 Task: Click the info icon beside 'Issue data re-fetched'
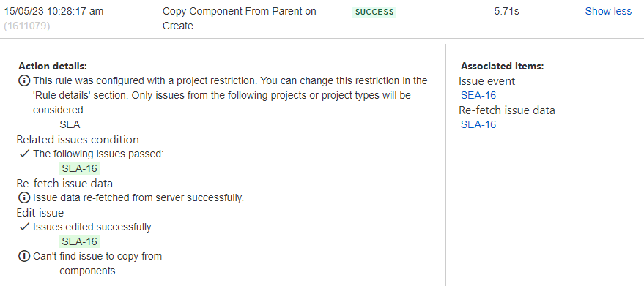tap(24, 197)
